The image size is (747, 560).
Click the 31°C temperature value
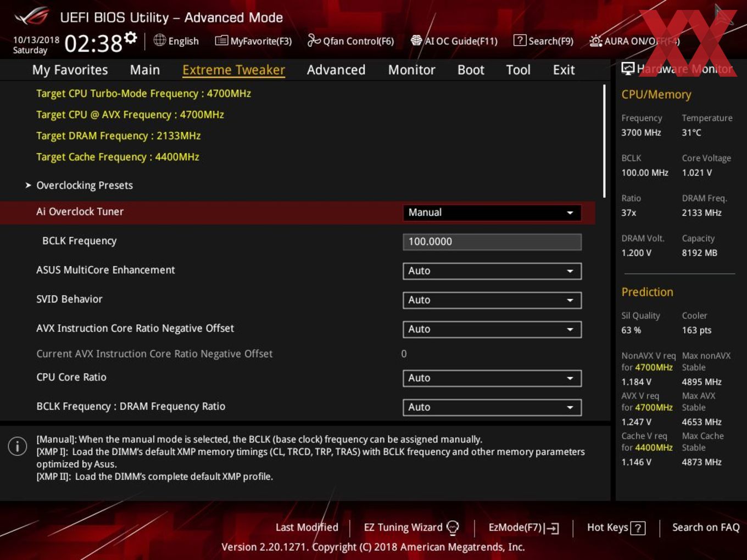[x=692, y=132]
